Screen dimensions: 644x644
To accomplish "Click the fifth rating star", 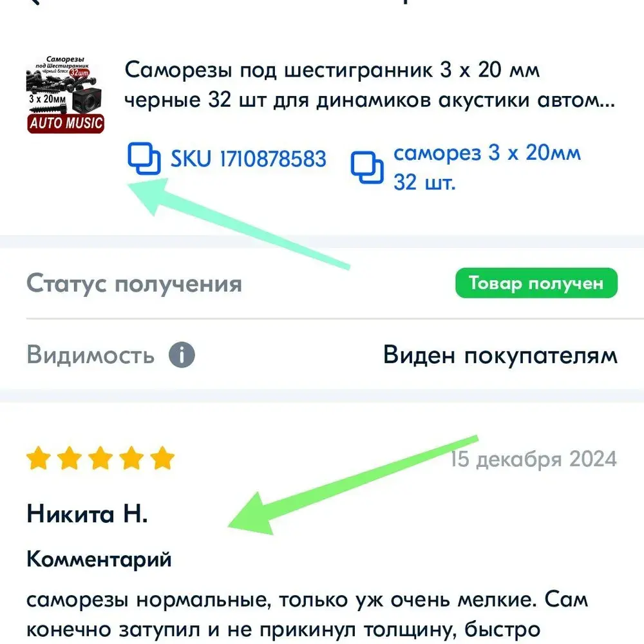I will pos(163,458).
